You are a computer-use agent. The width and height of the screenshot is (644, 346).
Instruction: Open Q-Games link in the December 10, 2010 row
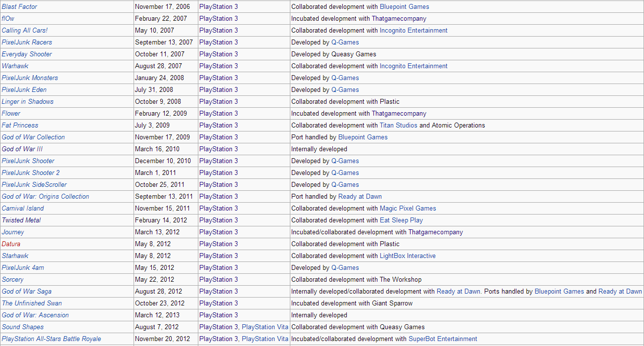[x=345, y=161]
